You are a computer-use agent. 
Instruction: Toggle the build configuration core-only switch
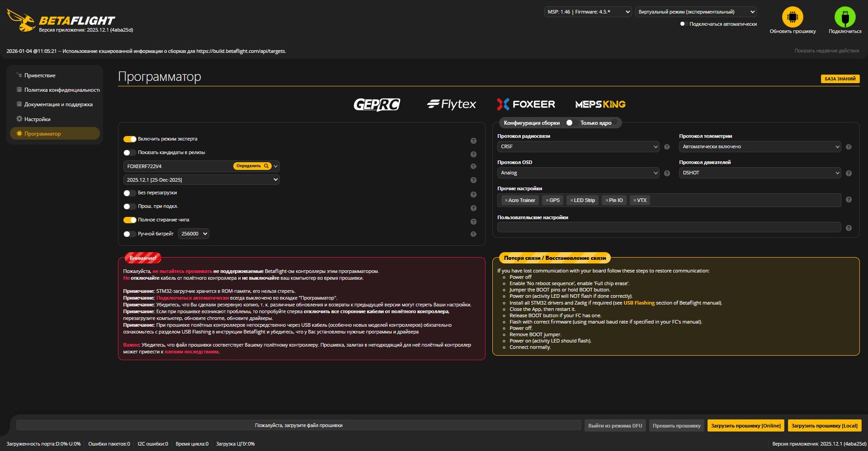pos(570,123)
